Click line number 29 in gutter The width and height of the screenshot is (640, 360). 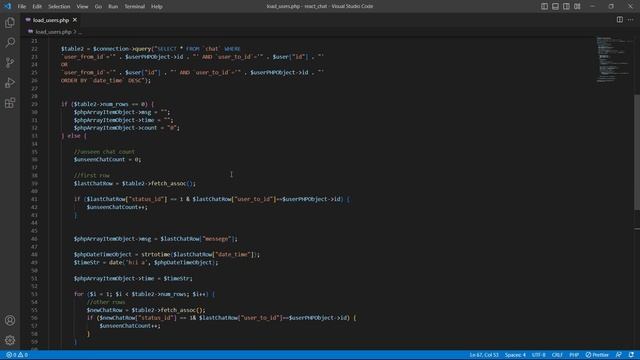(x=35, y=104)
